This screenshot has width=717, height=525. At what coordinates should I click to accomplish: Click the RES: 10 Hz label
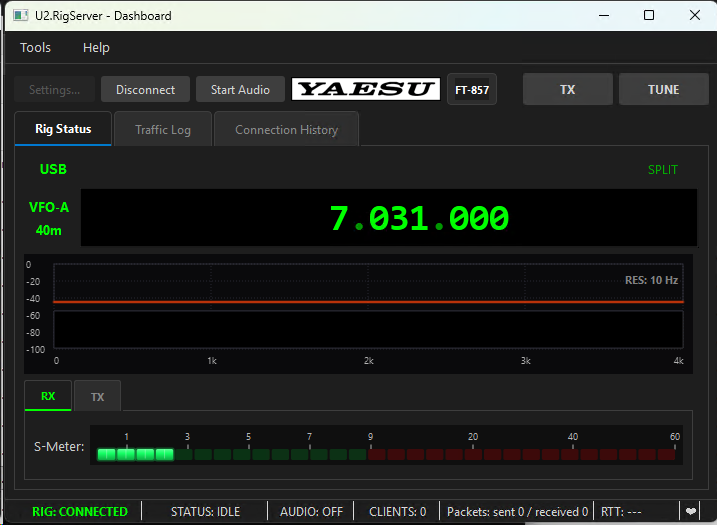(651, 280)
